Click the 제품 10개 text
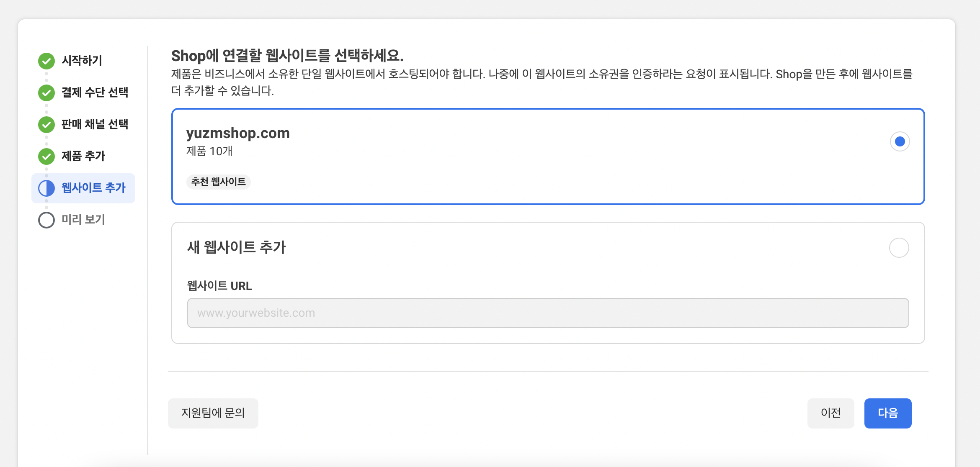The width and height of the screenshot is (980, 467). click(x=209, y=151)
